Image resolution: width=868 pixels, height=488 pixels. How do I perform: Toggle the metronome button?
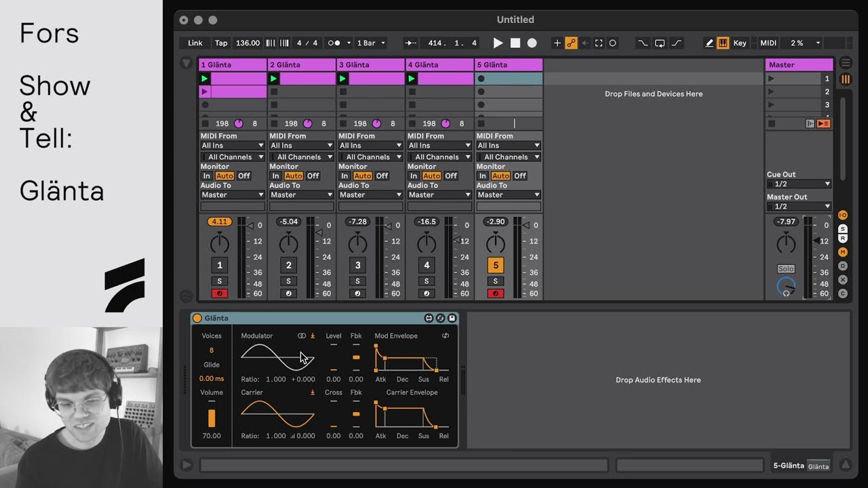tap(334, 43)
